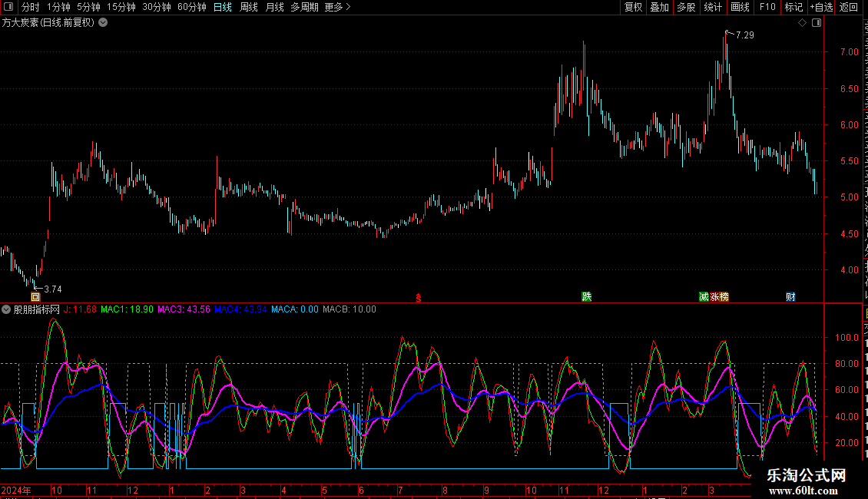Click the 7.00 price axis label
Viewport: 868px width, 499px height.
click(849, 52)
